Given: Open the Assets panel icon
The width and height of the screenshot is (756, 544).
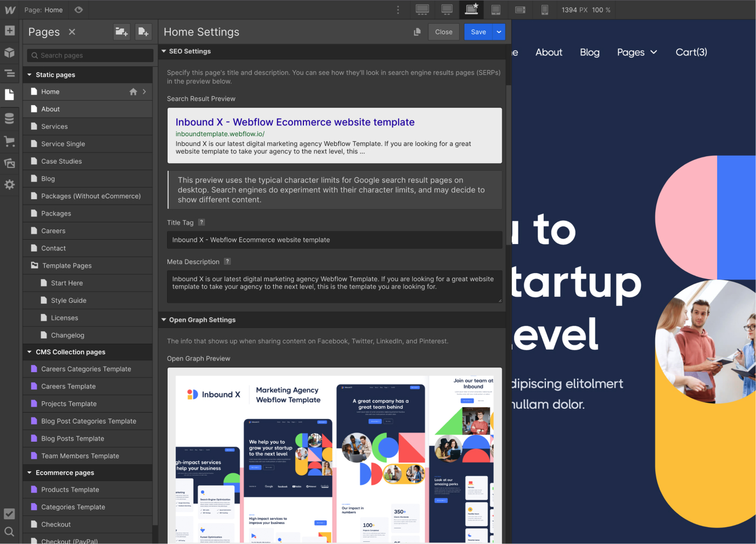Looking at the screenshot, I should pos(10,163).
